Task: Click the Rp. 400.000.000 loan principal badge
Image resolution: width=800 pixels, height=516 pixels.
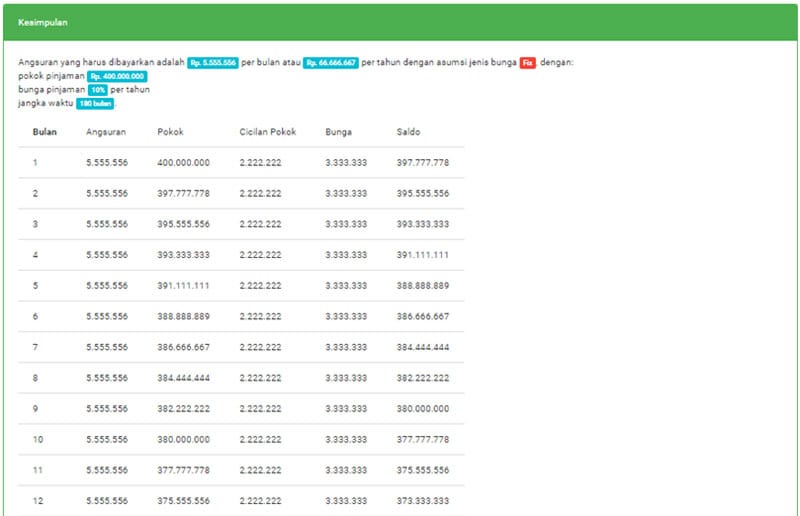Action: tap(117, 76)
